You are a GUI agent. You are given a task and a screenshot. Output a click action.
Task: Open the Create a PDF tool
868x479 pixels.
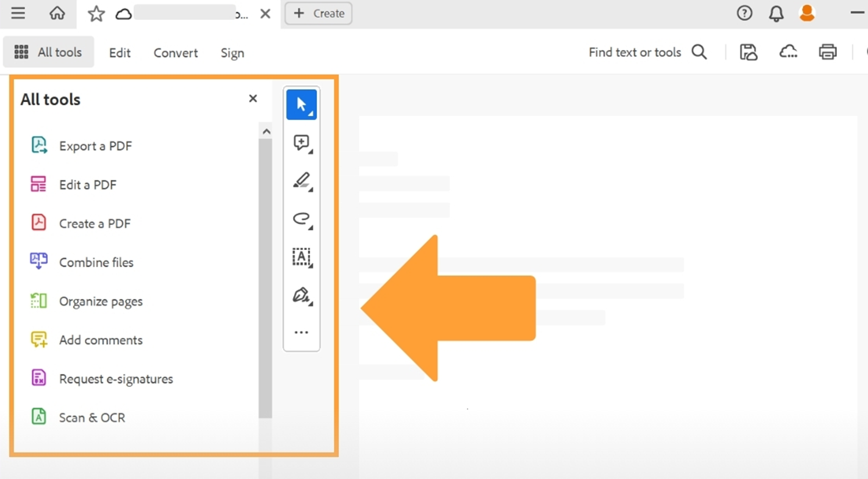[95, 223]
